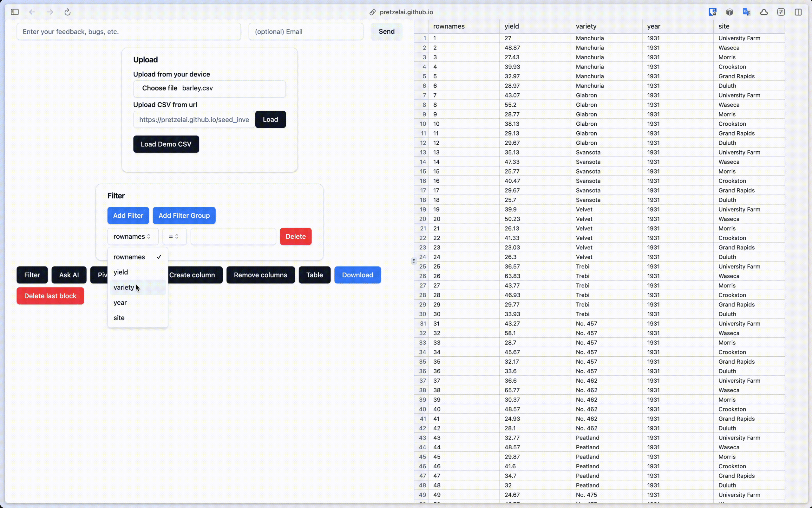Reload the pretzelai.github.io page

tap(67, 12)
